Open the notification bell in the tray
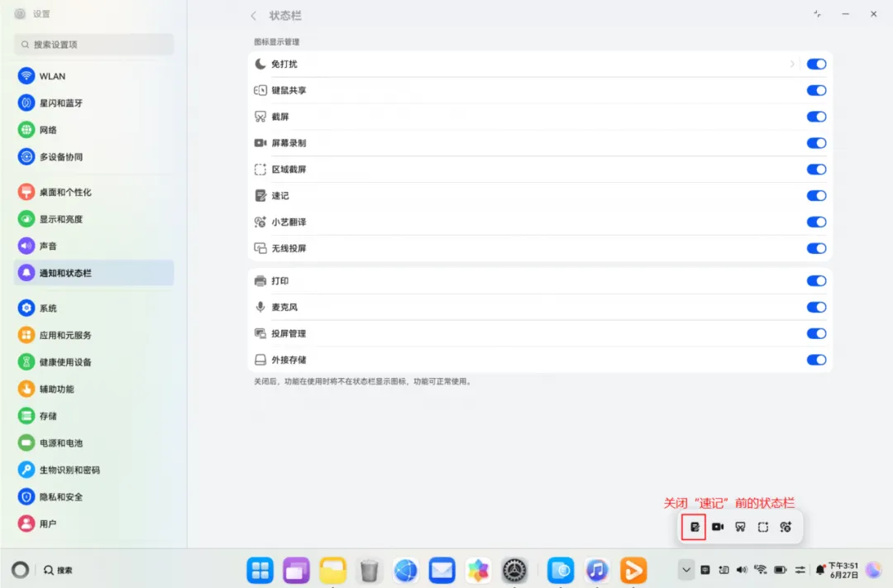The width and height of the screenshot is (893, 588). point(820,570)
